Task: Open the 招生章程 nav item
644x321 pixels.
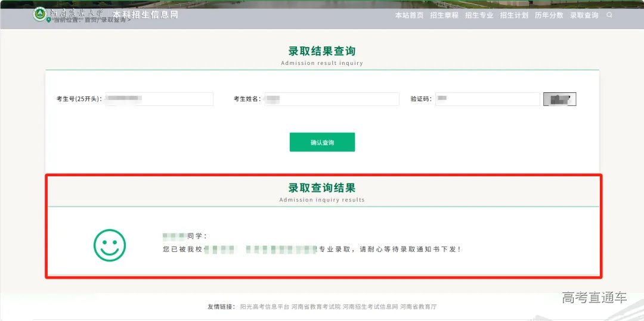Action: [x=444, y=15]
